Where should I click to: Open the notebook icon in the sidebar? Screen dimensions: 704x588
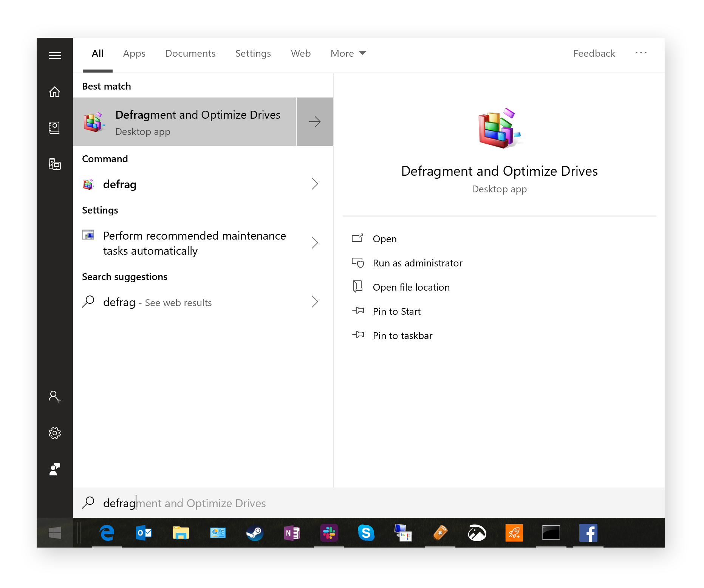55,128
